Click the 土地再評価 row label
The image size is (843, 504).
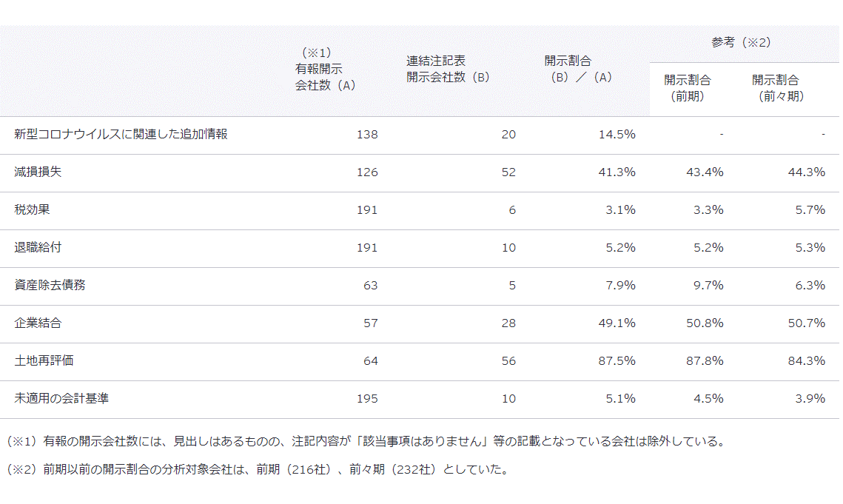click(x=44, y=360)
